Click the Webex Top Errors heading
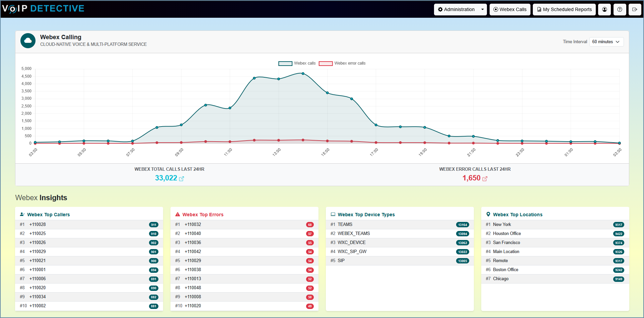 (x=203, y=215)
